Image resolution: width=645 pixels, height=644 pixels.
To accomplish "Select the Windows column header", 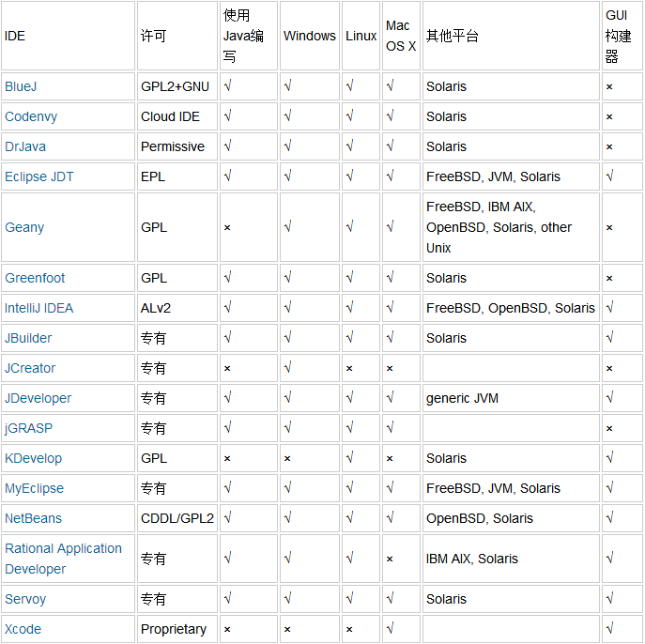I will (x=310, y=36).
